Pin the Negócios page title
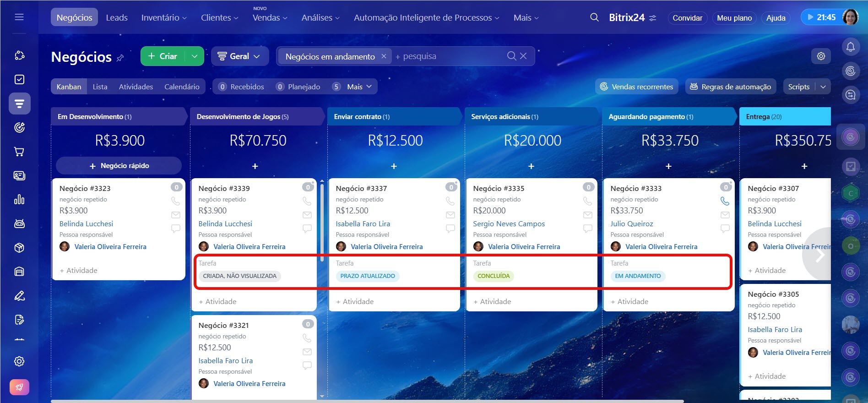The height and width of the screenshot is (403, 868). [120, 58]
